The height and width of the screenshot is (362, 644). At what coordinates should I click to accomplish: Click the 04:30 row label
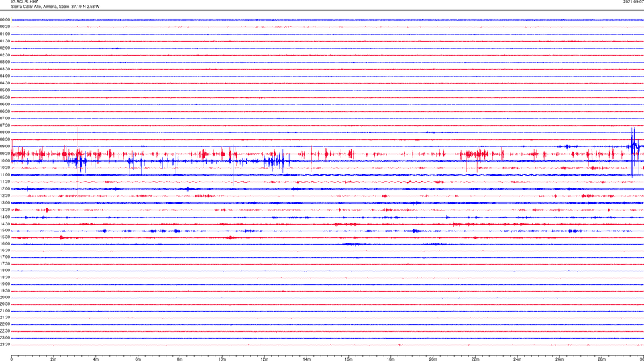[x=5, y=83]
